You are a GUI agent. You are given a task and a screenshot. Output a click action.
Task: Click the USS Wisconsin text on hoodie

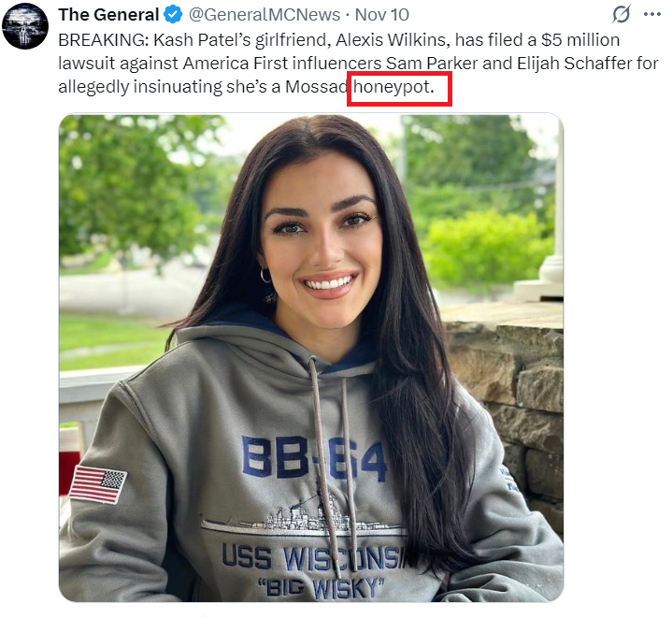tap(313, 556)
